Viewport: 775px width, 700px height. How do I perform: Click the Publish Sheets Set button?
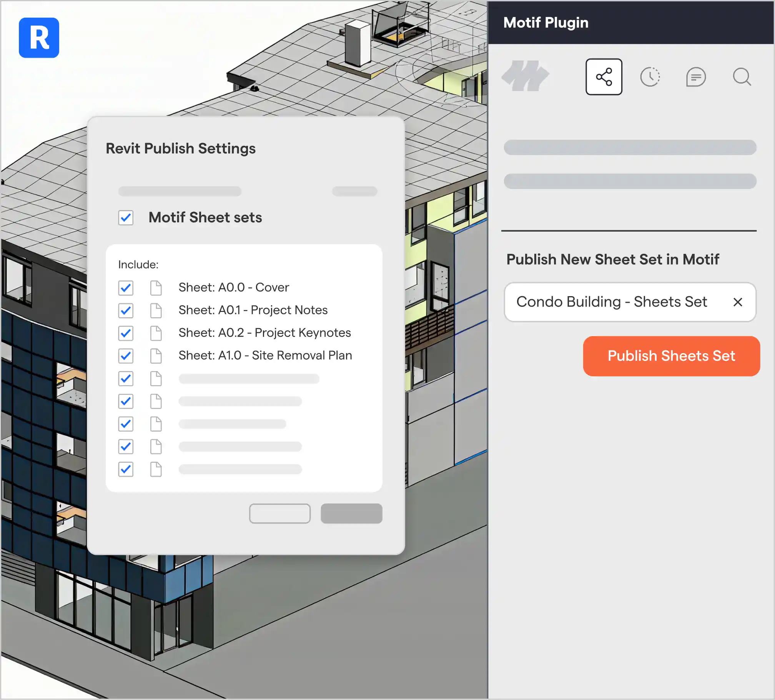[671, 356]
